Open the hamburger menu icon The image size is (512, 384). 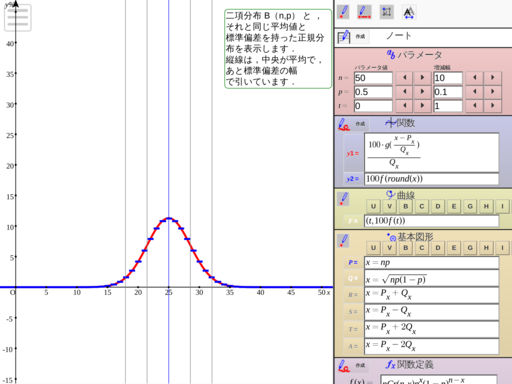click(x=18, y=18)
